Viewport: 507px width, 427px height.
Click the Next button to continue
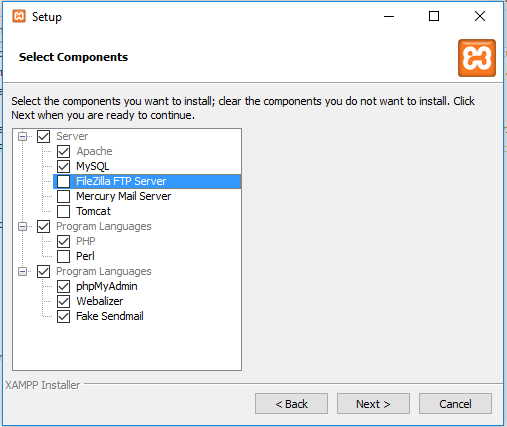373,404
